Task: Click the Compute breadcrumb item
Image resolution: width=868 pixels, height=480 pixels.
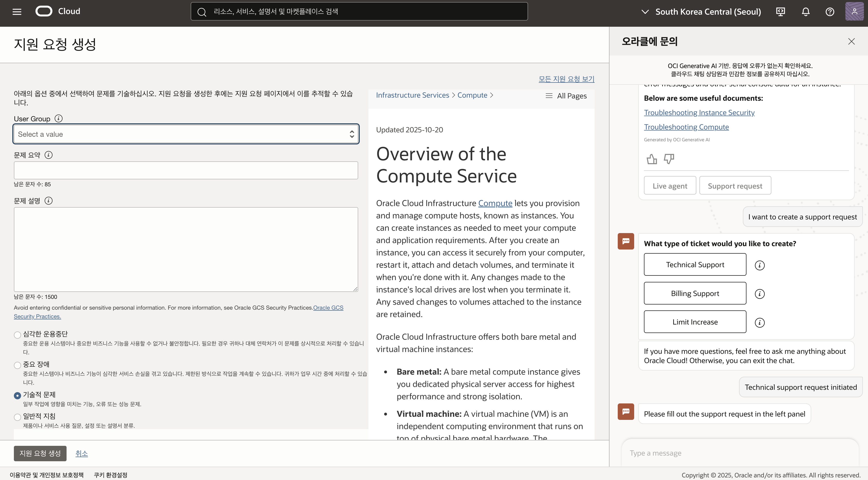Action: pos(472,95)
